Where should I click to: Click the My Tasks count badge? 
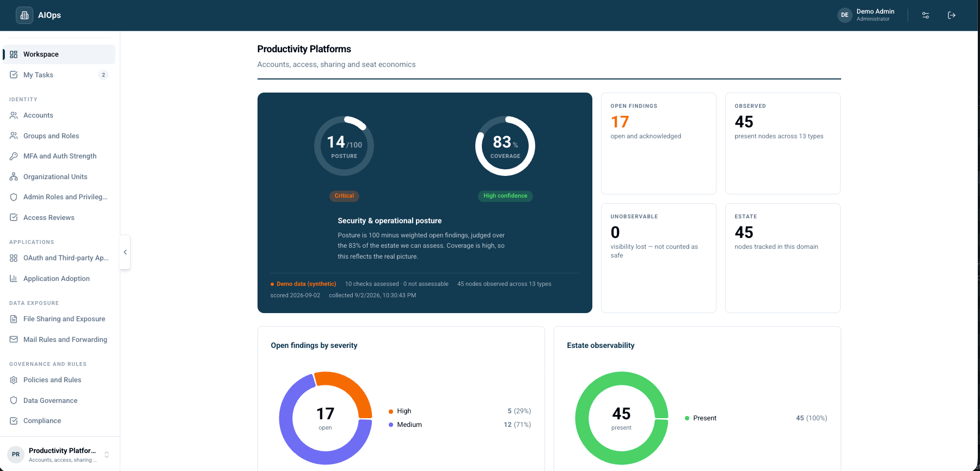(103, 75)
